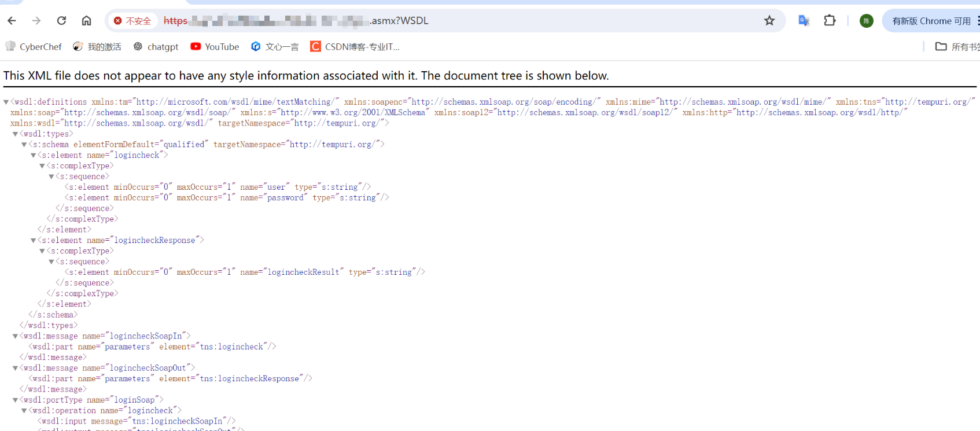980x431 pixels.
Task: Click the new Chrome available update button
Action: coord(931,21)
